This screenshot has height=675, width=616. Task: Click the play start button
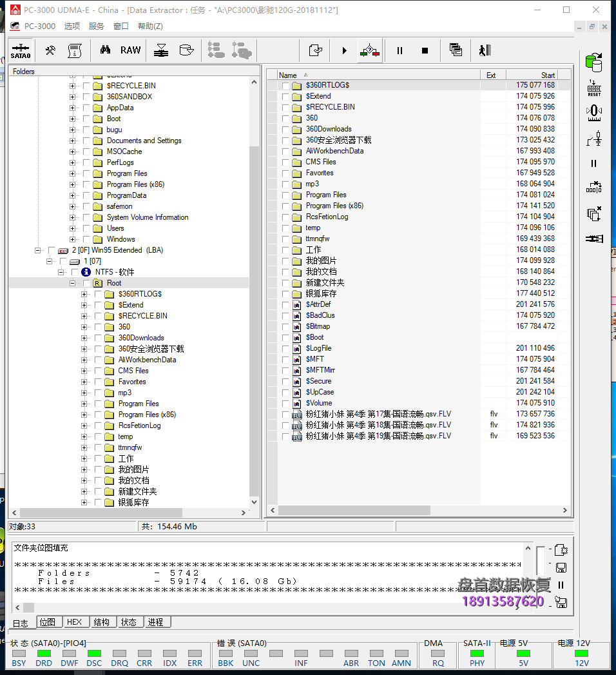[344, 51]
